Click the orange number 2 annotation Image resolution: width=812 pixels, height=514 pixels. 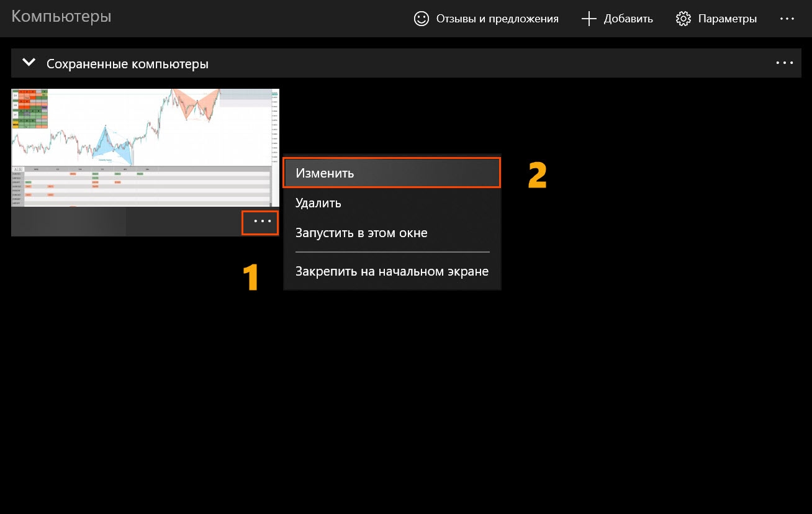(x=537, y=175)
